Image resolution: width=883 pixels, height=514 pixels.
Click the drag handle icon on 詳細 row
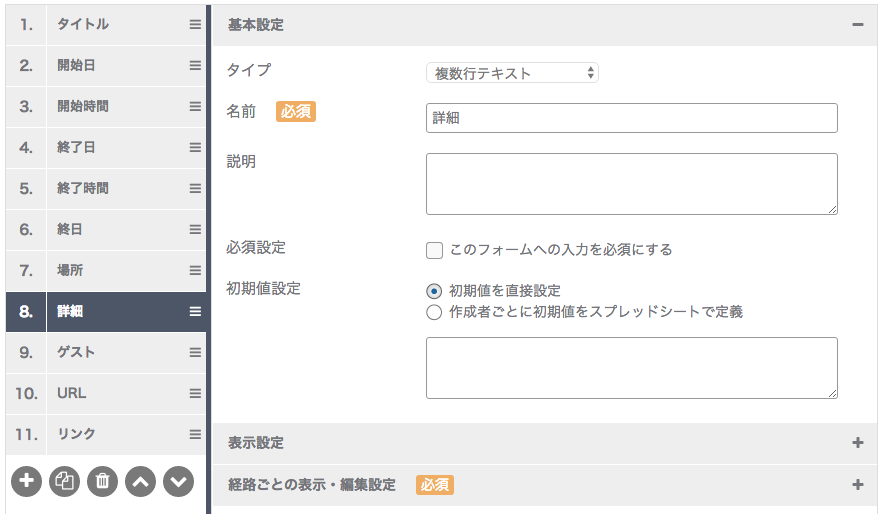pos(195,311)
